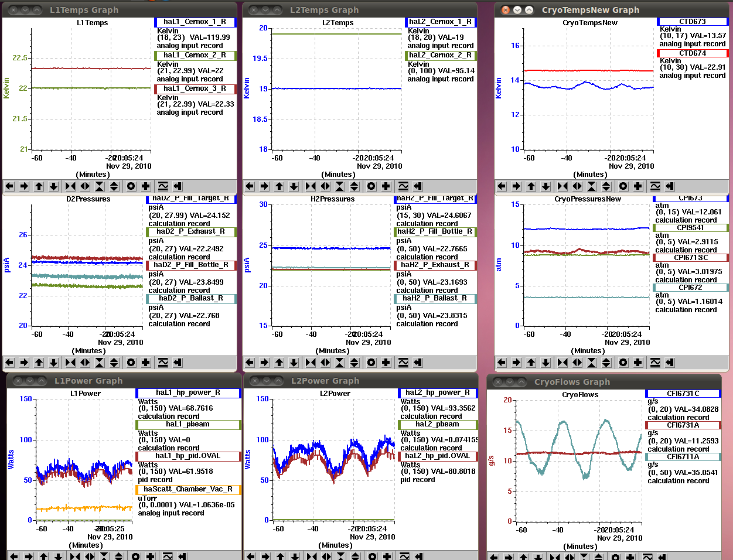Image resolution: width=733 pixels, height=560 pixels.
Task: Click the arrow-to-bar icon in L1Temps toolbar
Action: (x=178, y=186)
